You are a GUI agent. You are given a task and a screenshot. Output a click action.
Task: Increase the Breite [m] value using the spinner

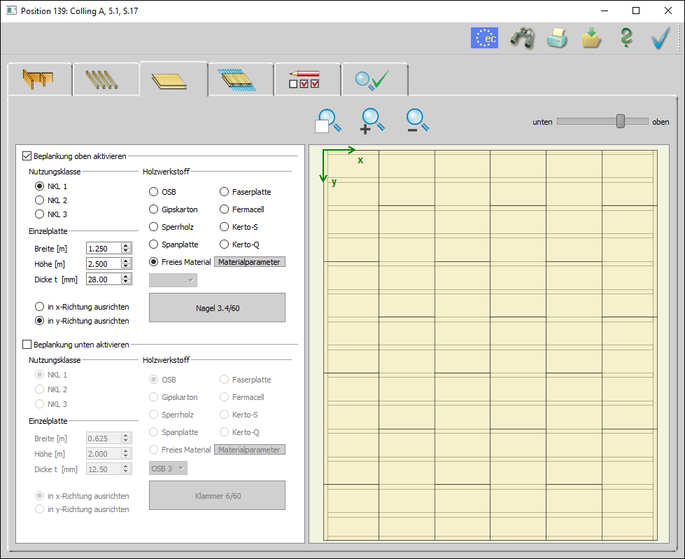pos(126,245)
